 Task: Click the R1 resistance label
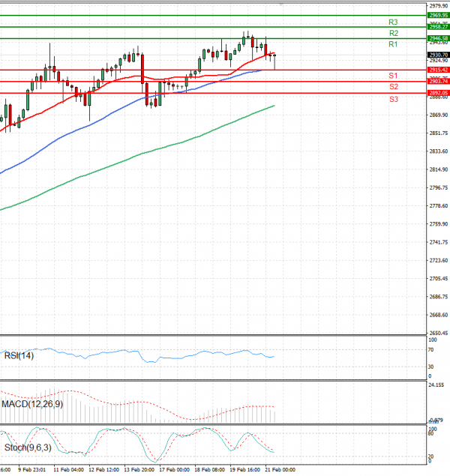pos(393,44)
